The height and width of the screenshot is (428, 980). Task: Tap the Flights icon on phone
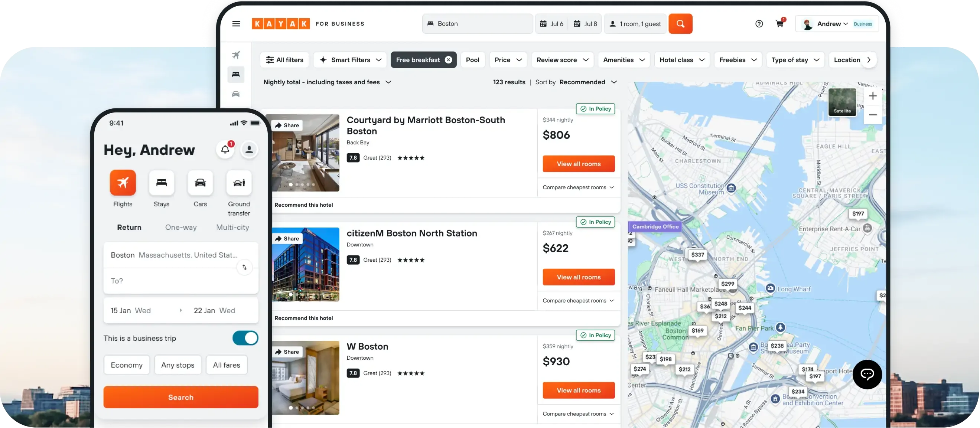[x=123, y=183]
